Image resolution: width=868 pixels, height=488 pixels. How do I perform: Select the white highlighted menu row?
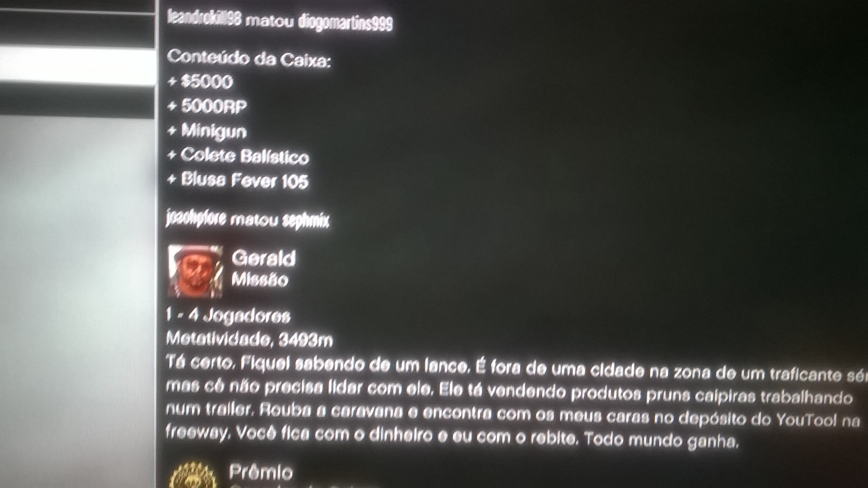77,66
